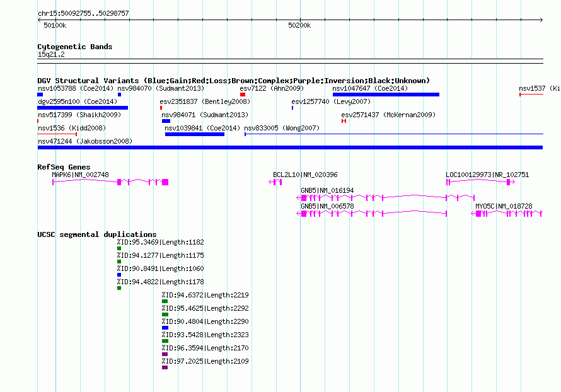This screenshot has width=561, height=392.
Task: Click the %ID:90.8491|Length:1060 duplication label
Action: (160, 268)
